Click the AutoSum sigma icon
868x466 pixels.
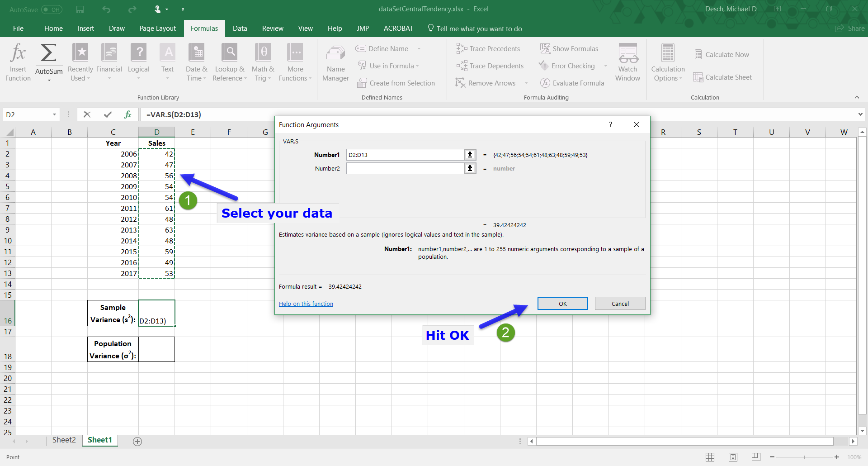49,53
